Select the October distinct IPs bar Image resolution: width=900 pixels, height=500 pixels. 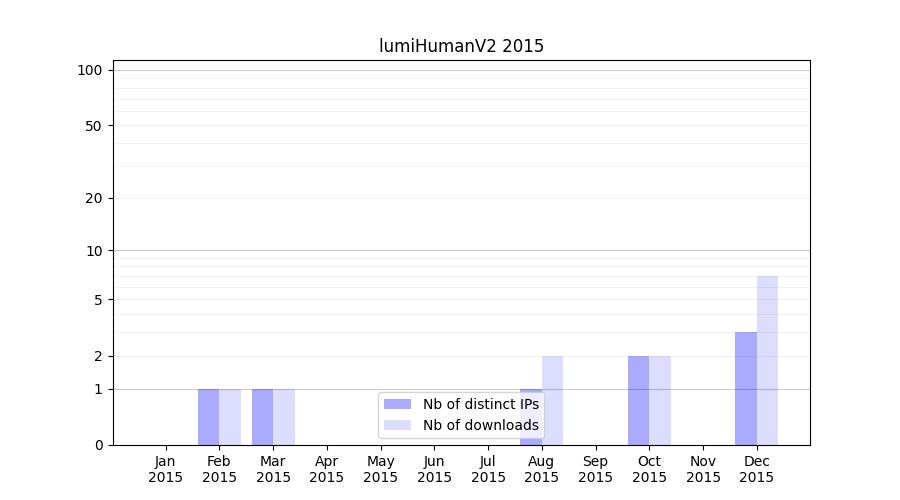tap(638, 400)
